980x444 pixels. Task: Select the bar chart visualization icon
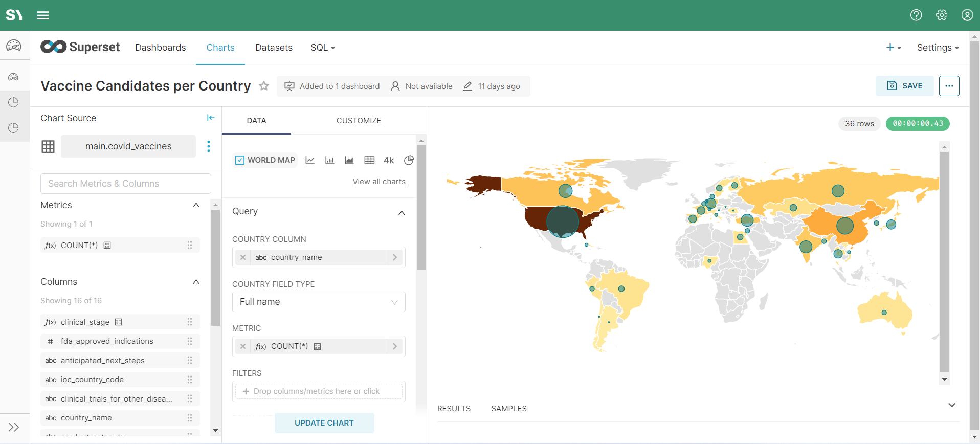pos(329,160)
